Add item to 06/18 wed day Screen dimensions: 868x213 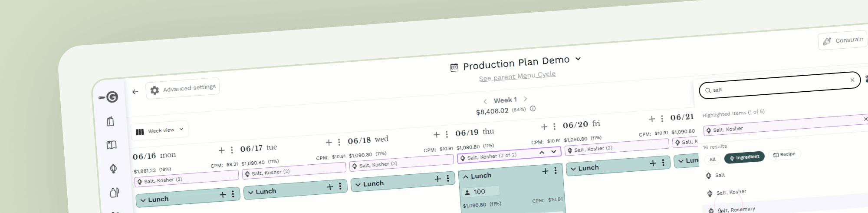(x=437, y=134)
